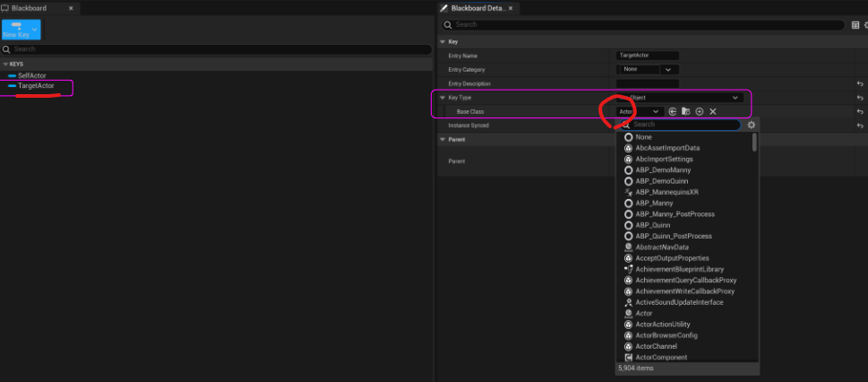The width and height of the screenshot is (868, 382).
Task: Choose AcceptOutputProperties class
Action: [x=672, y=258]
